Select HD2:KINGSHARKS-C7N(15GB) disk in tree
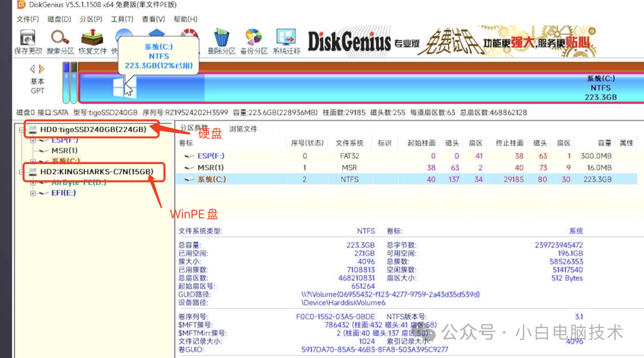The height and width of the screenshot is (358, 644). tap(97, 172)
